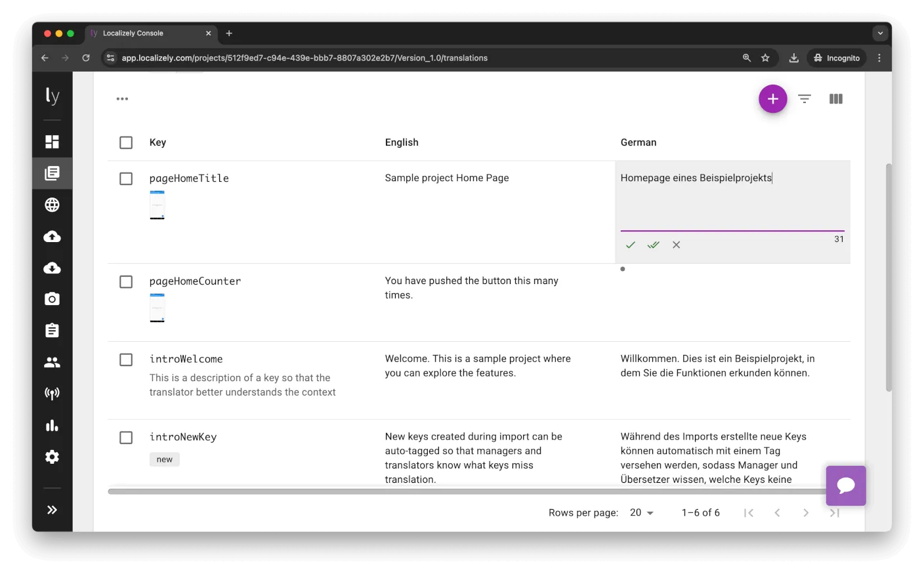This screenshot has width=924, height=574.
Task: Open a new browser tab with plus
Action: [x=229, y=33]
